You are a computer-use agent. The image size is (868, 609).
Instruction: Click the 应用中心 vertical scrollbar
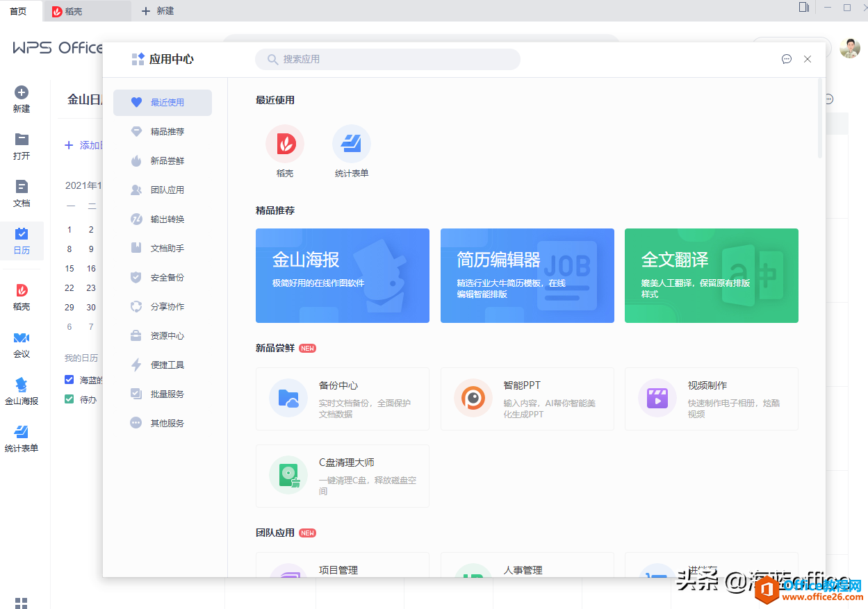click(x=820, y=118)
